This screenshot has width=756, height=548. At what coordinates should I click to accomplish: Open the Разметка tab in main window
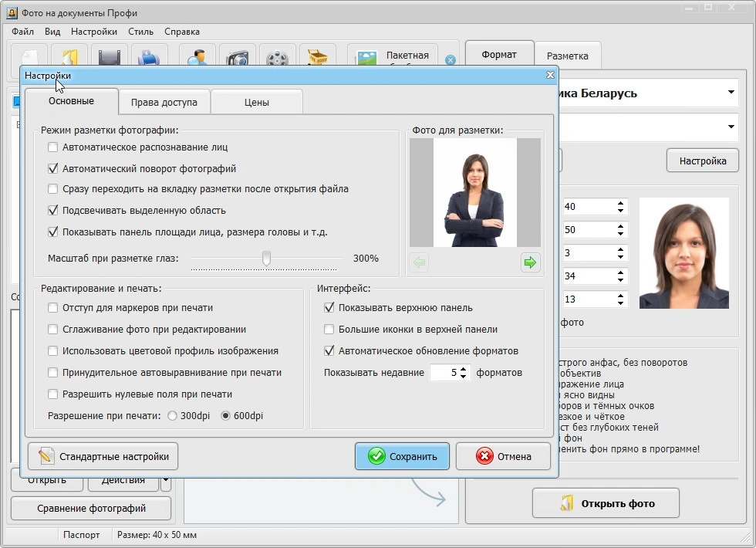(568, 56)
